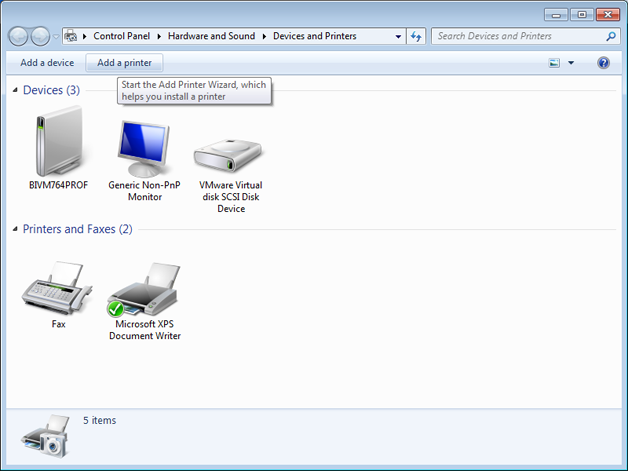628x471 pixels.
Task: Click the address bar Devices and Printers icon
Action: point(71,36)
